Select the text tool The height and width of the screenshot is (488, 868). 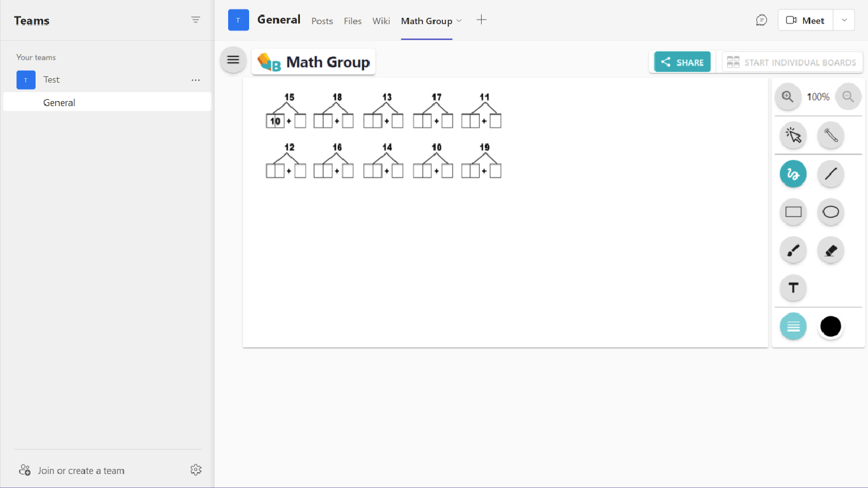[793, 288]
